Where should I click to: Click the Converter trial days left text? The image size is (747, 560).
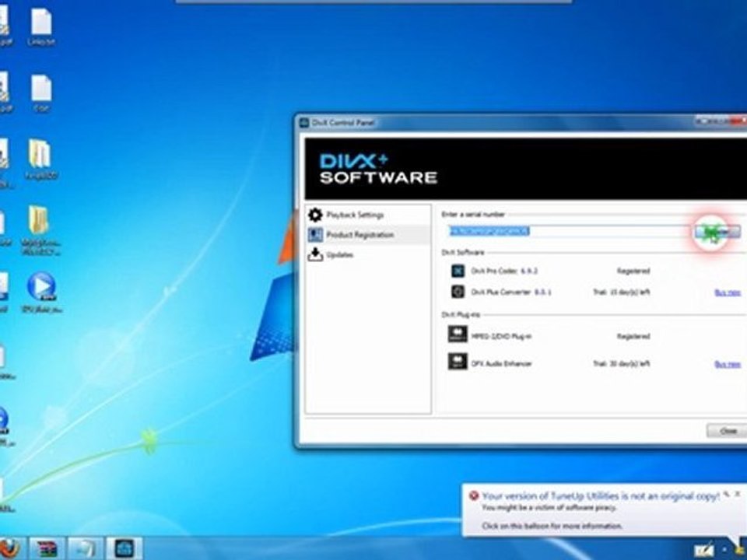point(622,292)
